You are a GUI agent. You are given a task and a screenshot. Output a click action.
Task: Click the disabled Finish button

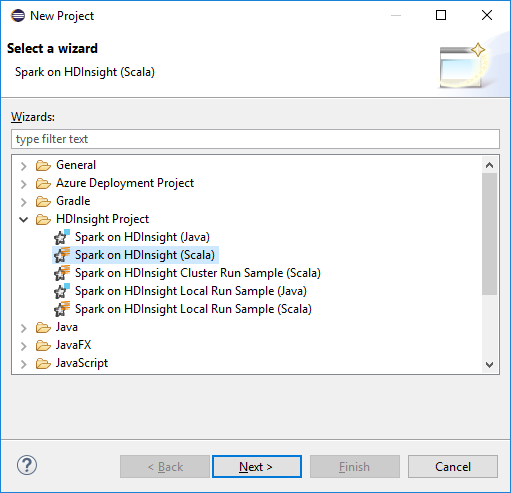355,466
